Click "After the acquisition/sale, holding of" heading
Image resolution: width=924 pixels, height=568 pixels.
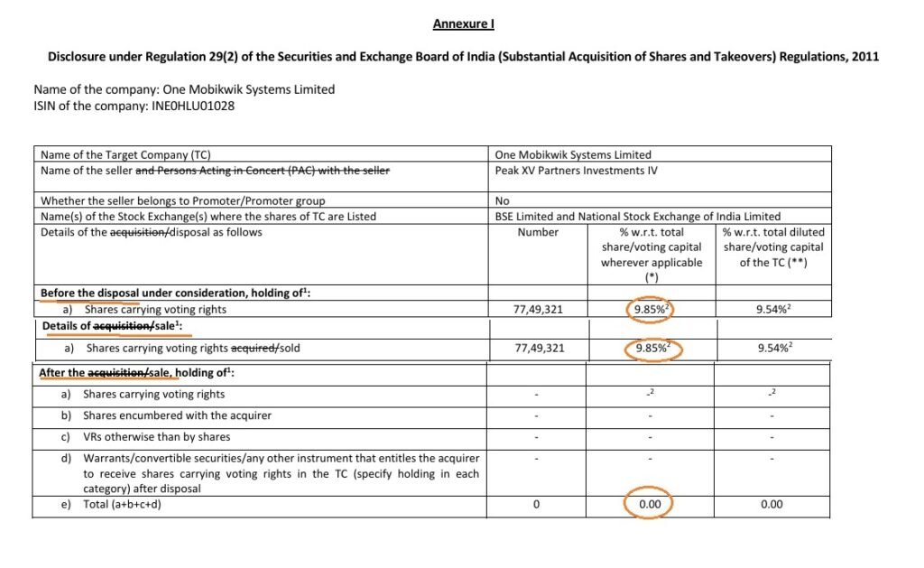click(136, 373)
